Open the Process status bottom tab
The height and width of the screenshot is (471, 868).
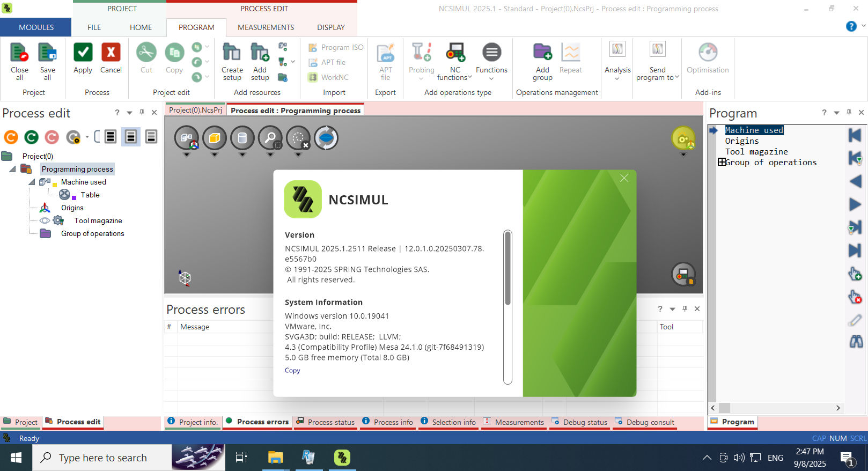pos(326,422)
